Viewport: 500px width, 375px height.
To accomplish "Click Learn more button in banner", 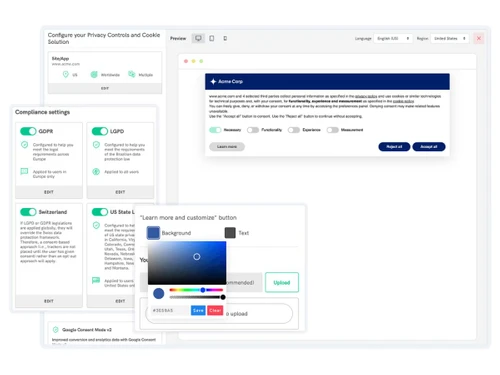I will point(227,147).
